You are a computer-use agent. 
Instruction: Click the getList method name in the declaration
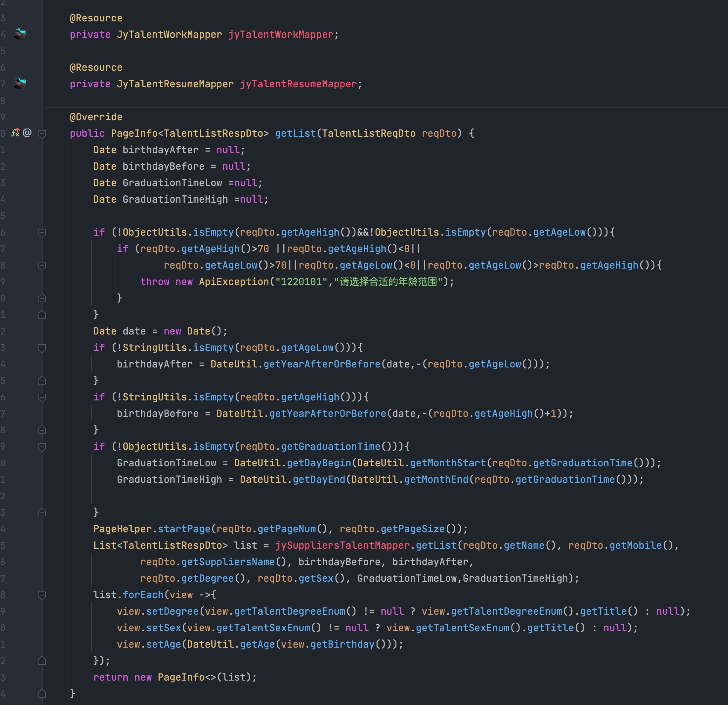pos(296,133)
